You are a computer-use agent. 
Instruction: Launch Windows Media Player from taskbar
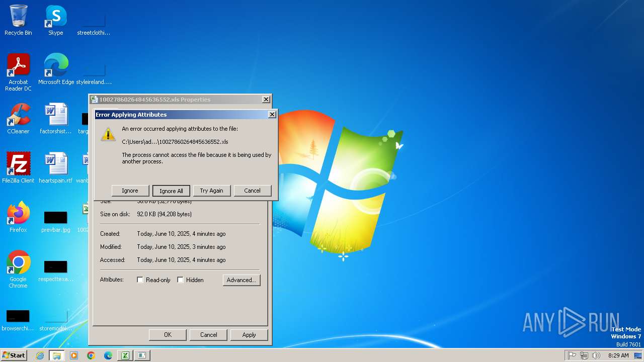click(74, 355)
